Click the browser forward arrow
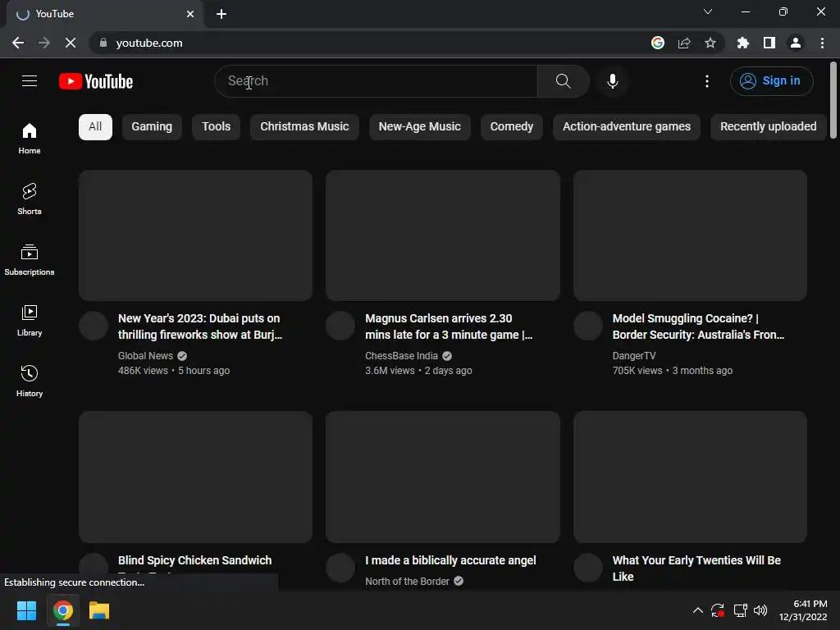Screen dimensions: 840x630 [x=44, y=43]
